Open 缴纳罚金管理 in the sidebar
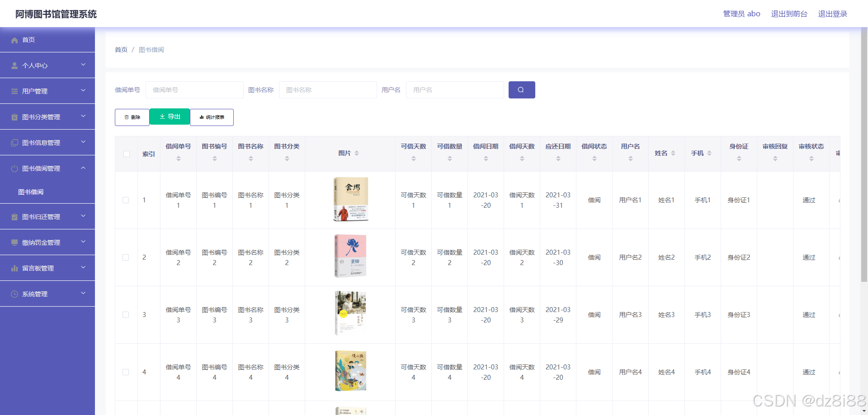868x415 pixels. [47, 242]
